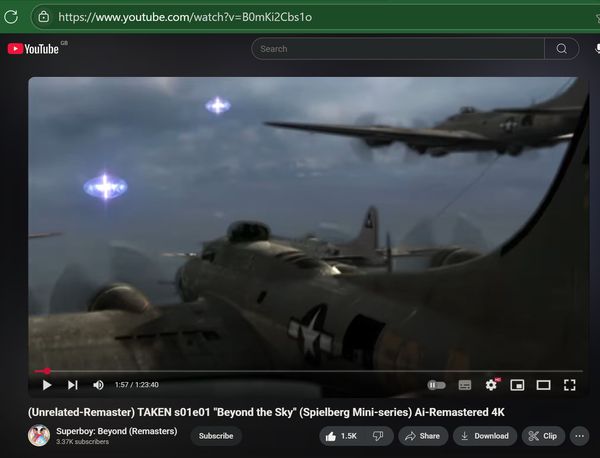Open the Superboy: Beyond (Remasters) channel link

pos(117,431)
